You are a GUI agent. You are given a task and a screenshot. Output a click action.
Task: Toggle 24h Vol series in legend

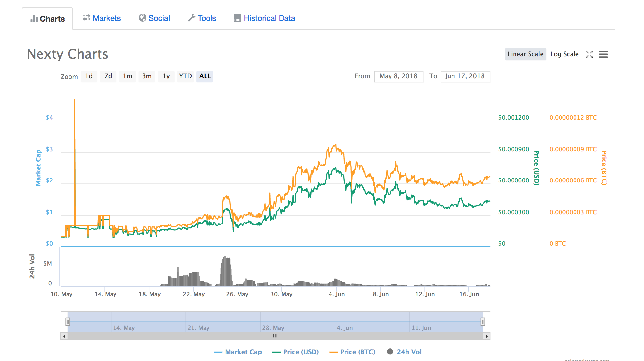(x=409, y=352)
